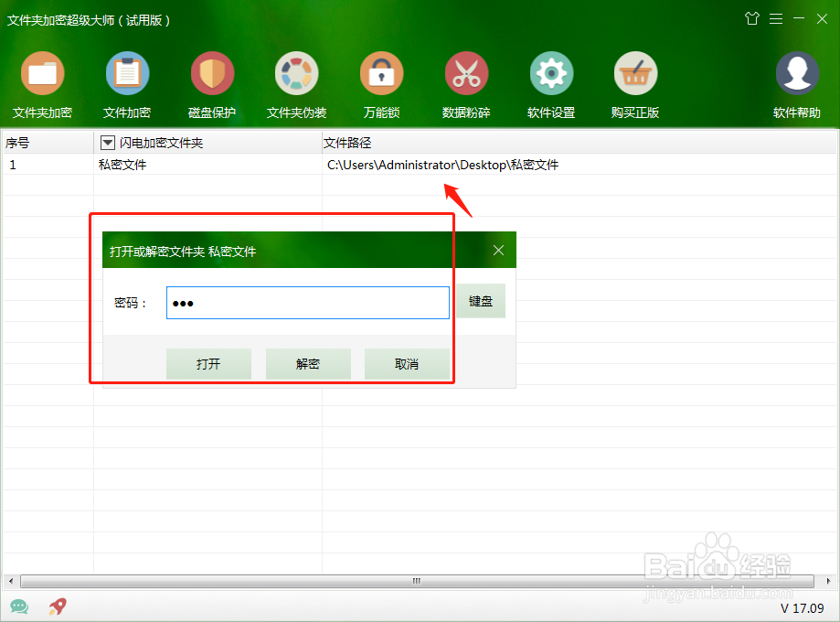Screen dimensions: 840x622
Task: Open 软件帮助 software help
Action: [796, 83]
